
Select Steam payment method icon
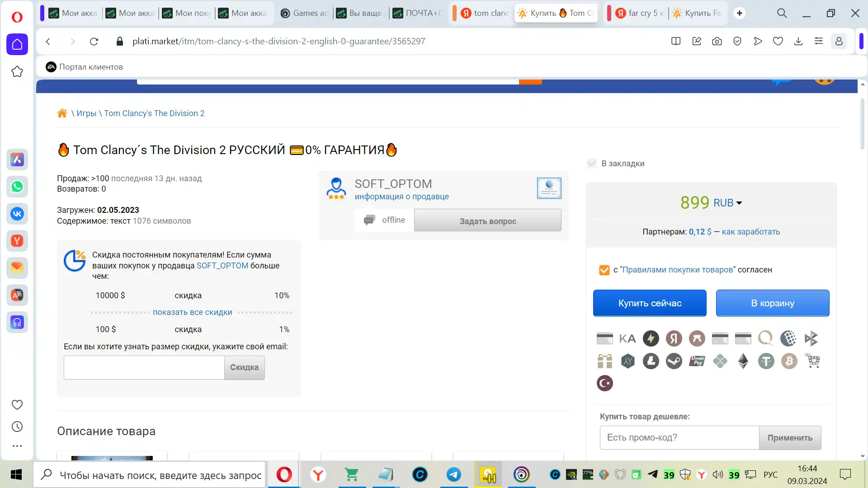pos(674,361)
